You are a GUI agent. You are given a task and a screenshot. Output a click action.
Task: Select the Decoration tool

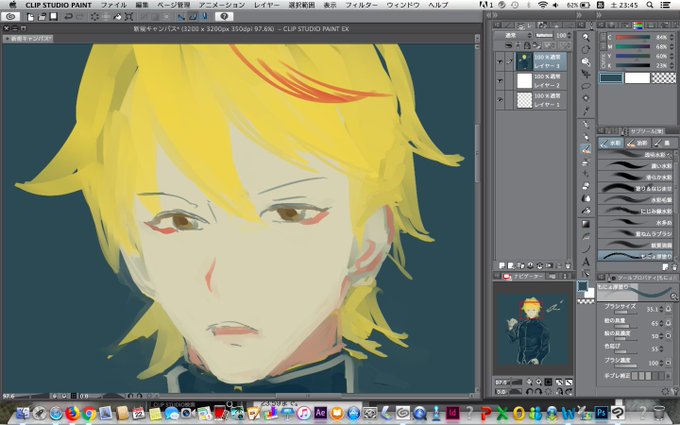click(x=586, y=173)
